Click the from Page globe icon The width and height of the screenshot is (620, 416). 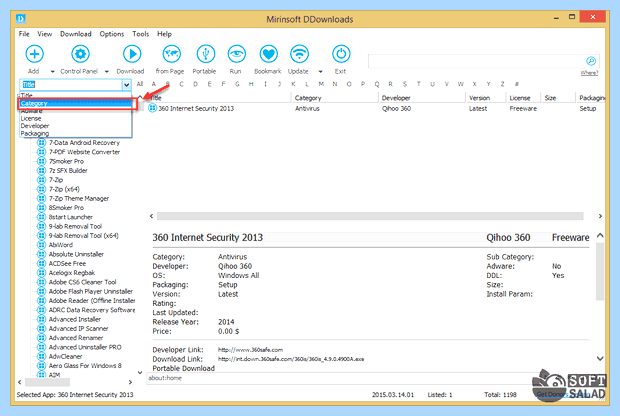(172, 54)
